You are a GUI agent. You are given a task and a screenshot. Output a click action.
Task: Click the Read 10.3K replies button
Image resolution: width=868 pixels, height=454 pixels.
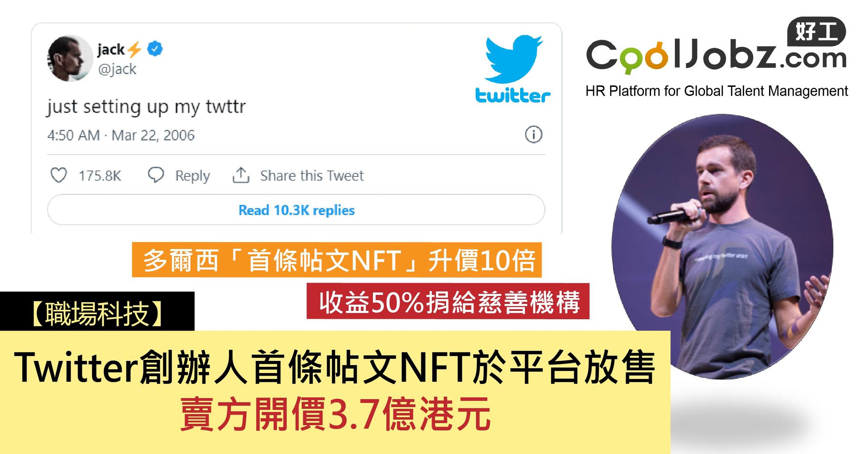coord(296,210)
